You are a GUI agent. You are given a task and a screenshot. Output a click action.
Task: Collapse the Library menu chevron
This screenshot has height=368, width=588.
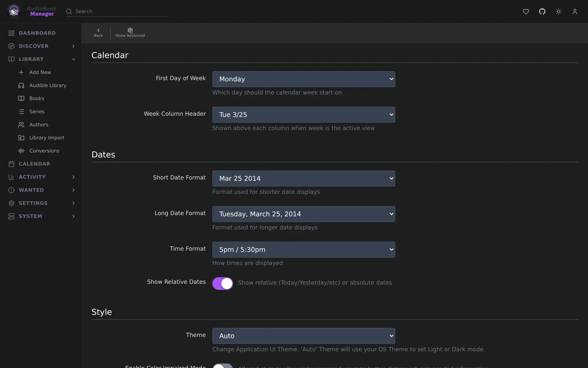[73, 59]
